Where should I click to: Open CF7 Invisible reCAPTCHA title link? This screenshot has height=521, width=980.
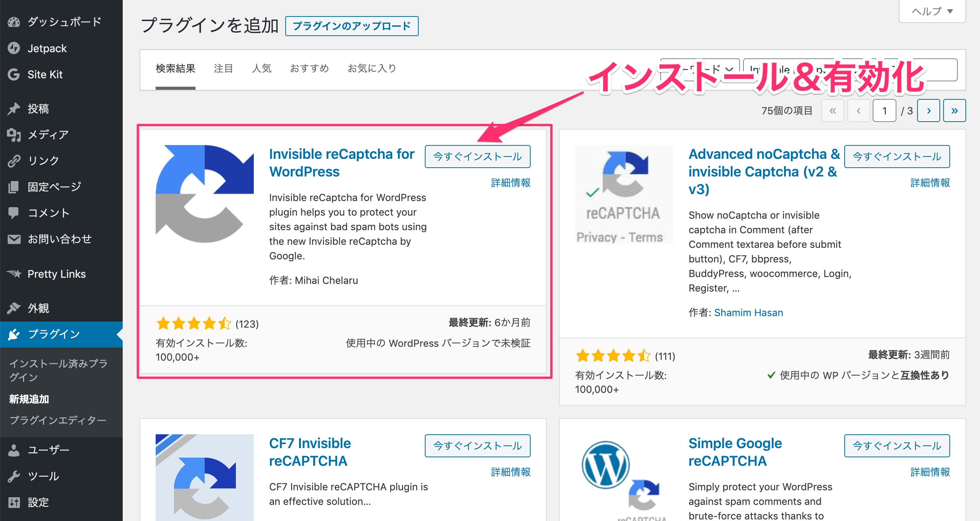point(310,452)
